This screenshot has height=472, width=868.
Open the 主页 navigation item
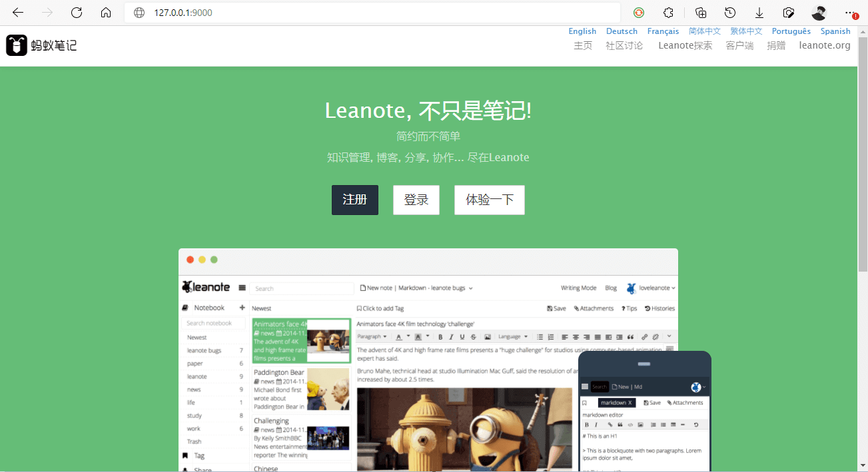(583, 45)
